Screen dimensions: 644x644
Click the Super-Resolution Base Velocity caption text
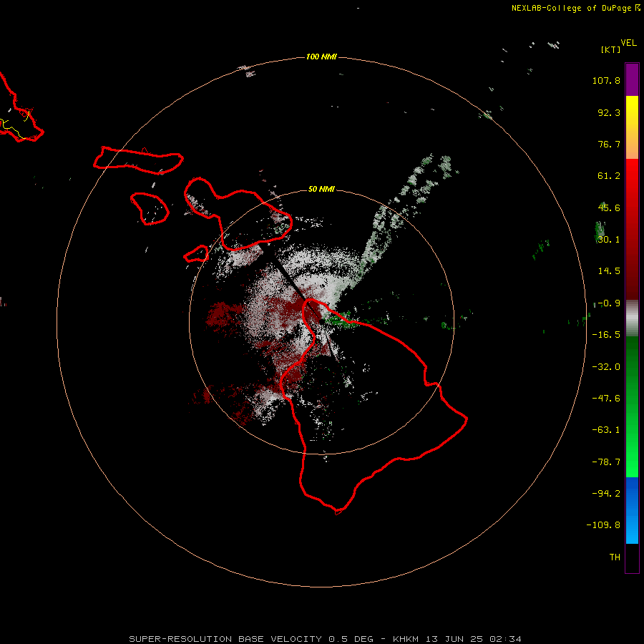(x=326, y=639)
